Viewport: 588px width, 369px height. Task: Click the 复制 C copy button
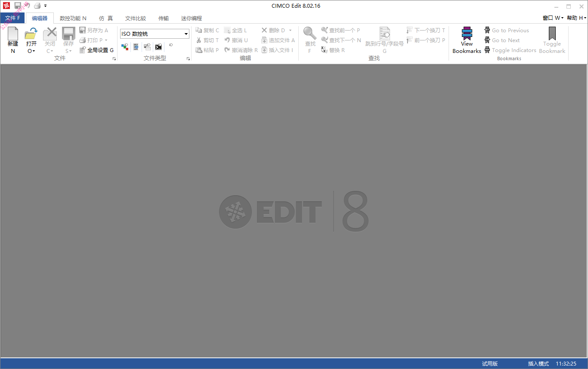[207, 30]
